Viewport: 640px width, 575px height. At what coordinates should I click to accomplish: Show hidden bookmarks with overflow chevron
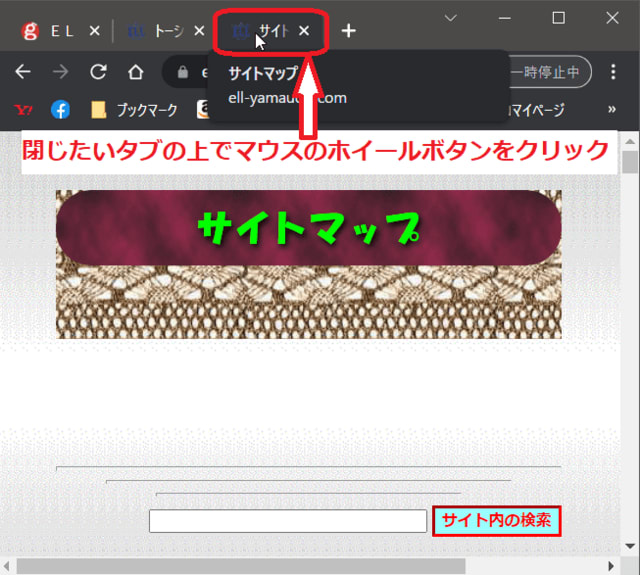click(612, 109)
